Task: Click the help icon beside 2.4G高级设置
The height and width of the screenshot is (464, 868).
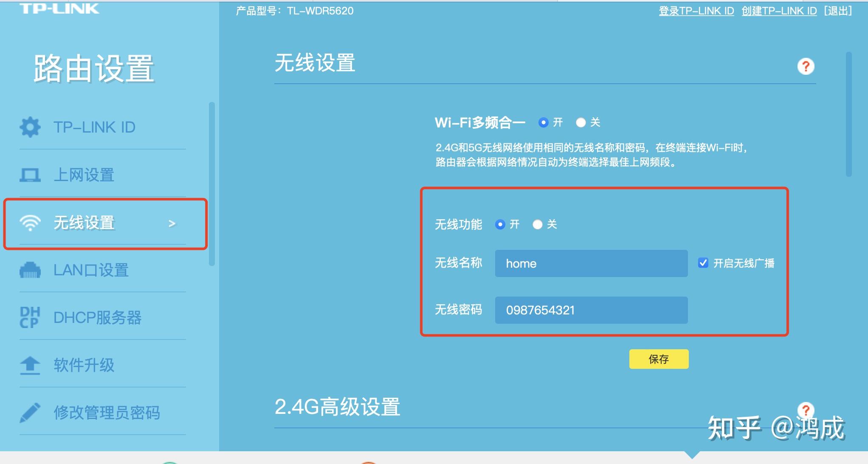Action: click(x=806, y=411)
